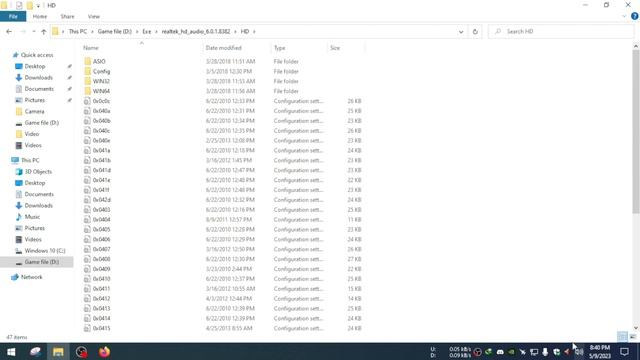Open File Explorer taskbar icon
The height and width of the screenshot is (360, 640).
58,352
